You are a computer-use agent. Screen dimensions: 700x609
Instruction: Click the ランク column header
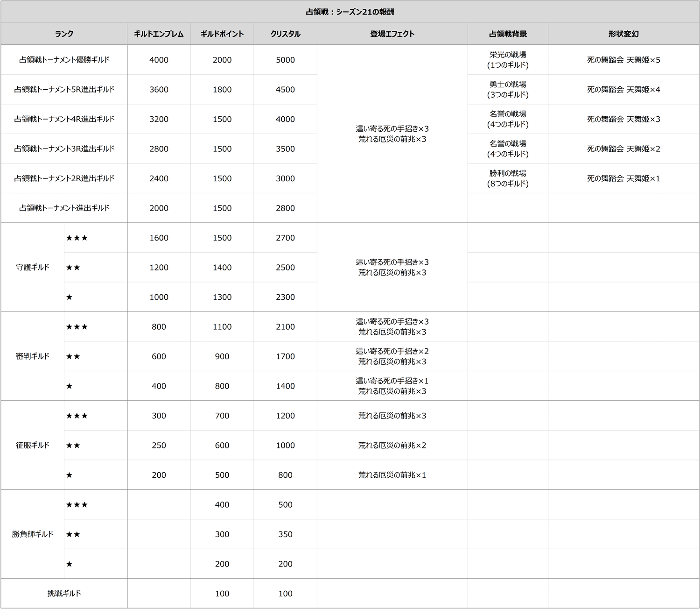[x=64, y=34]
